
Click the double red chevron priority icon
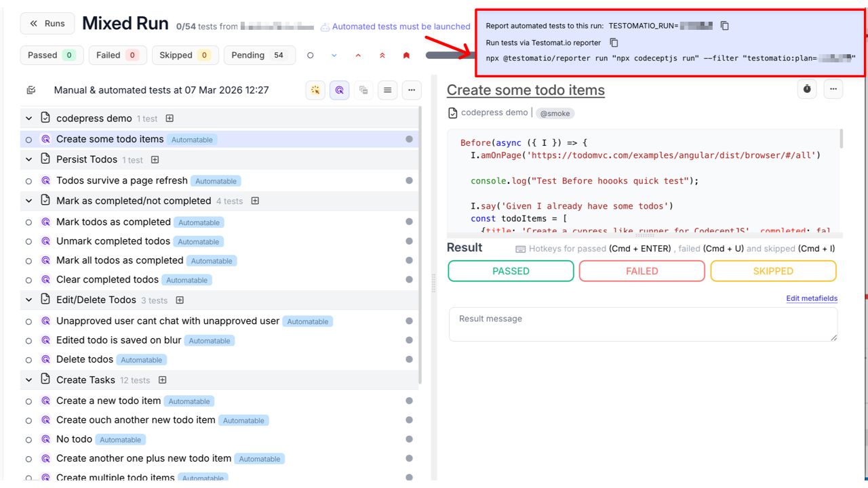click(382, 56)
